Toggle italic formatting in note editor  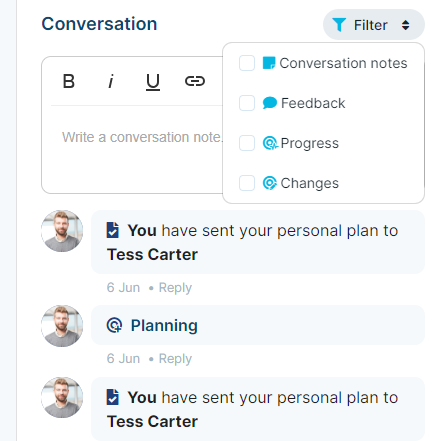point(111,81)
